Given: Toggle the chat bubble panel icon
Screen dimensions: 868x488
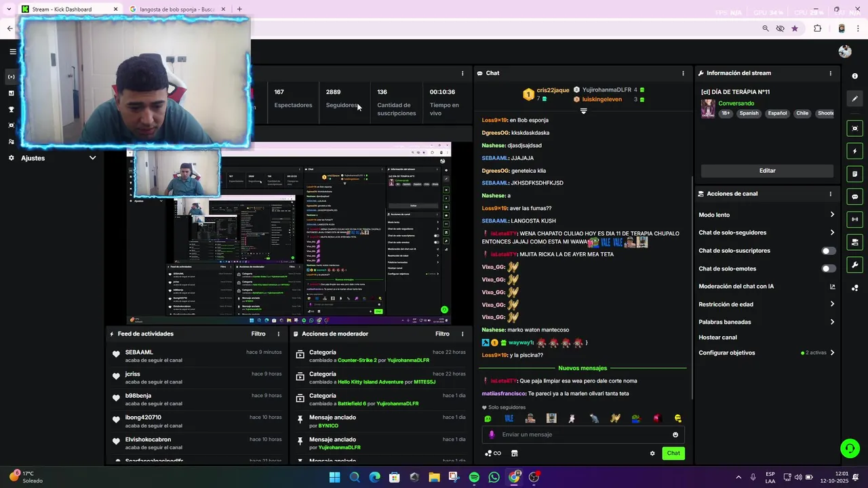Looking at the screenshot, I should tap(854, 197).
